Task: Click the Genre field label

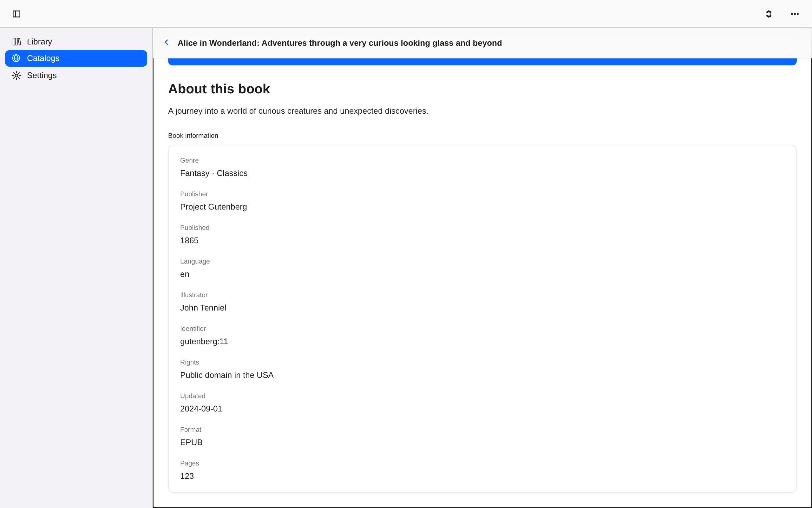Action: pyautogui.click(x=189, y=160)
